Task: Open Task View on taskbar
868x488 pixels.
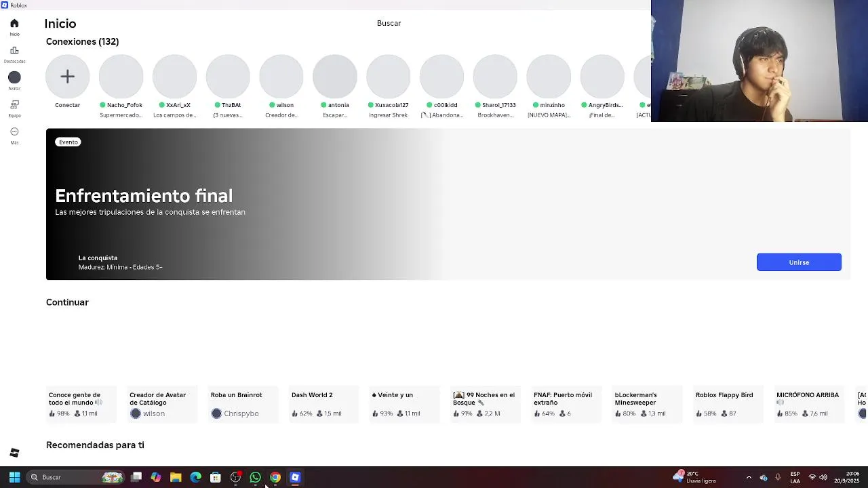Action: (136, 477)
